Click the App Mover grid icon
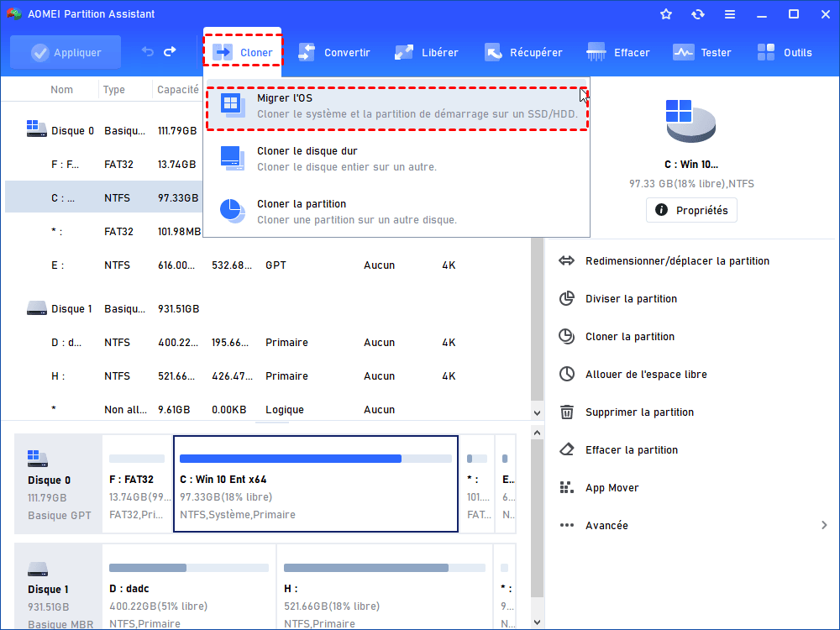 566,487
